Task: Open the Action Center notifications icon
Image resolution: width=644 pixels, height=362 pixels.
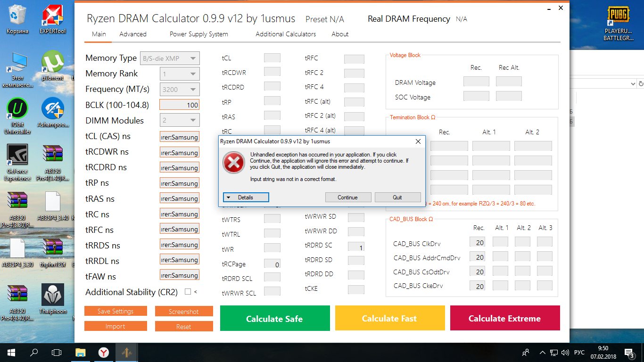Action: pyautogui.click(x=629, y=352)
